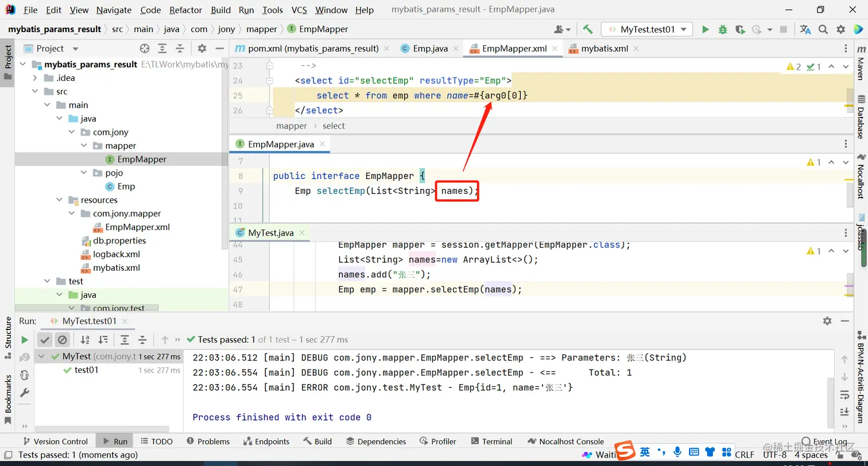Select opened file locate target icon in Project panel
The width and height of the screenshot is (868, 466).
145,49
